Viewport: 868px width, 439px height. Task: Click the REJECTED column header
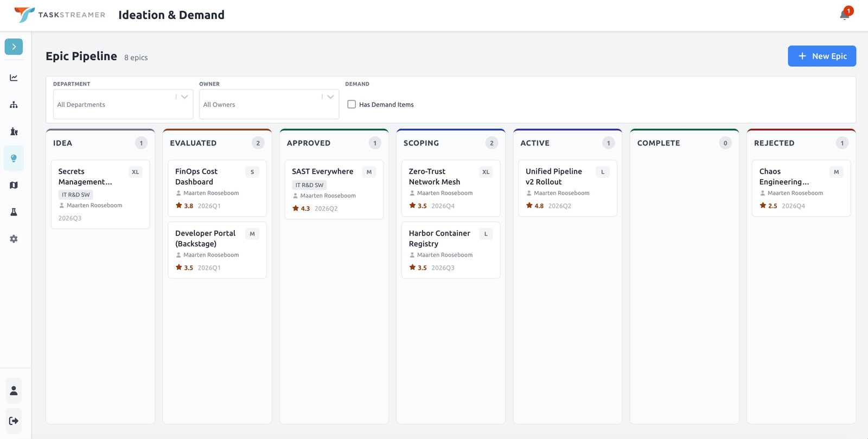point(774,143)
